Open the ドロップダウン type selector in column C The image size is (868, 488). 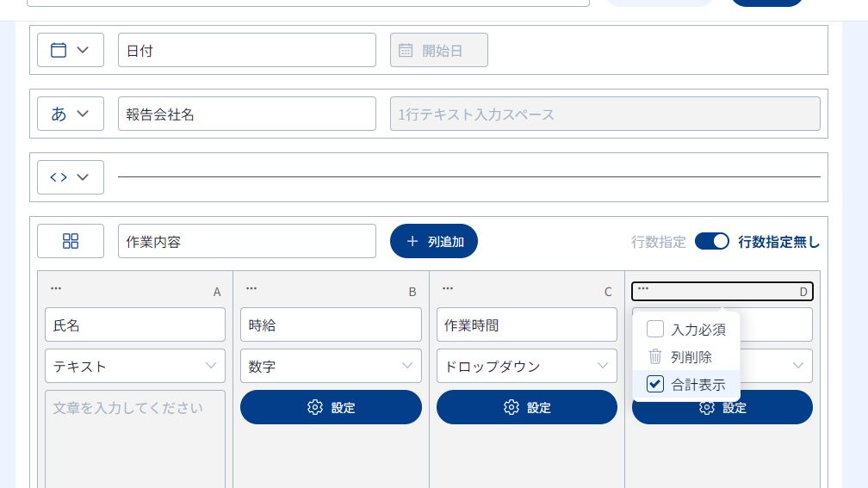click(x=526, y=366)
